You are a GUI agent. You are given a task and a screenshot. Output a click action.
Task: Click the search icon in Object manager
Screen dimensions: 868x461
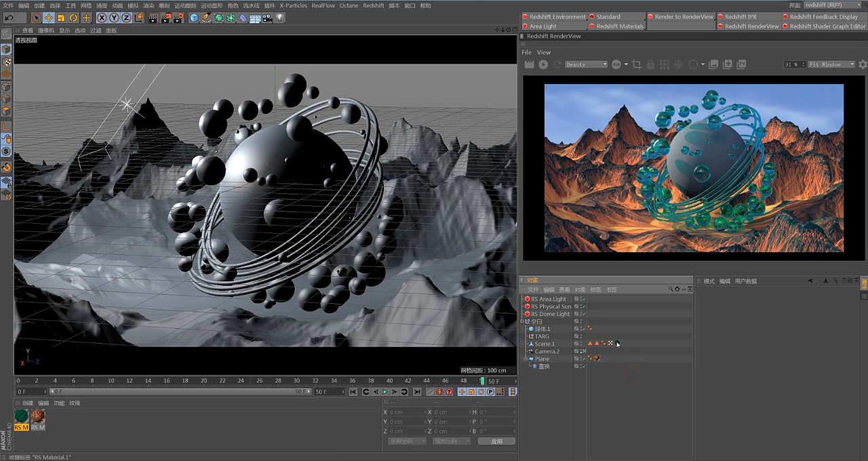(x=671, y=289)
